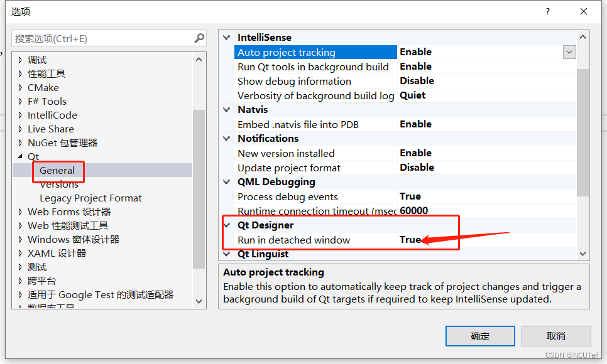Viewport: 607px width, 364px height.
Task: Click the 确定 button to confirm
Action: 480,336
